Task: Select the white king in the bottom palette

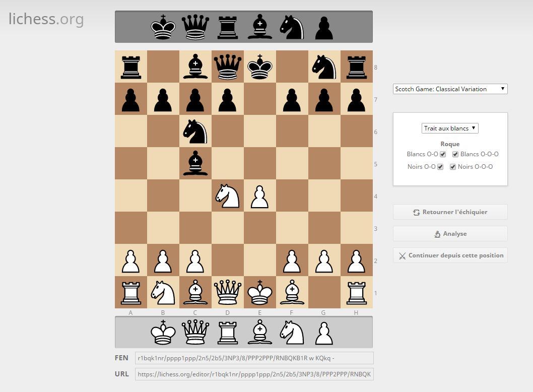Action: pyautogui.click(x=163, y=332)
